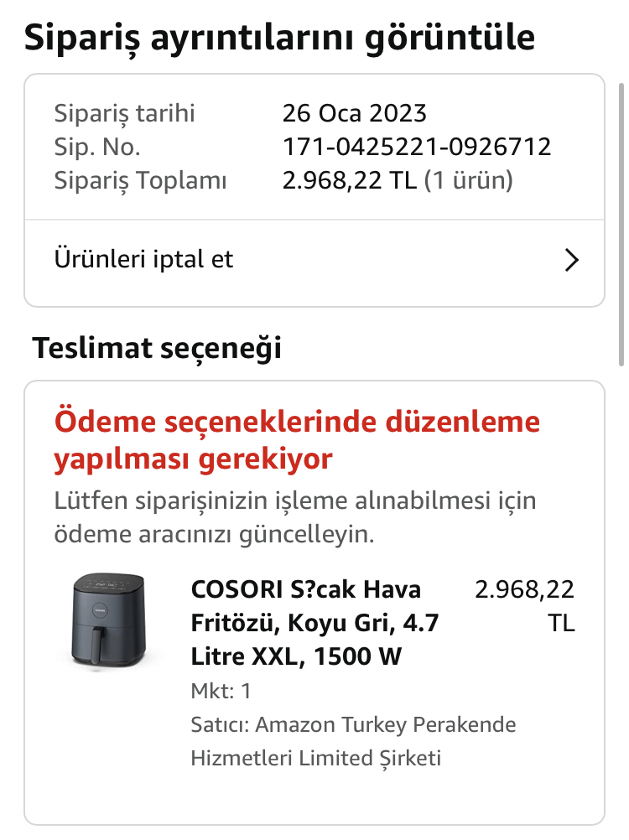Click the Teslimat seçeneği section heading
Screen dimensions: 629x840
point(157,348)
